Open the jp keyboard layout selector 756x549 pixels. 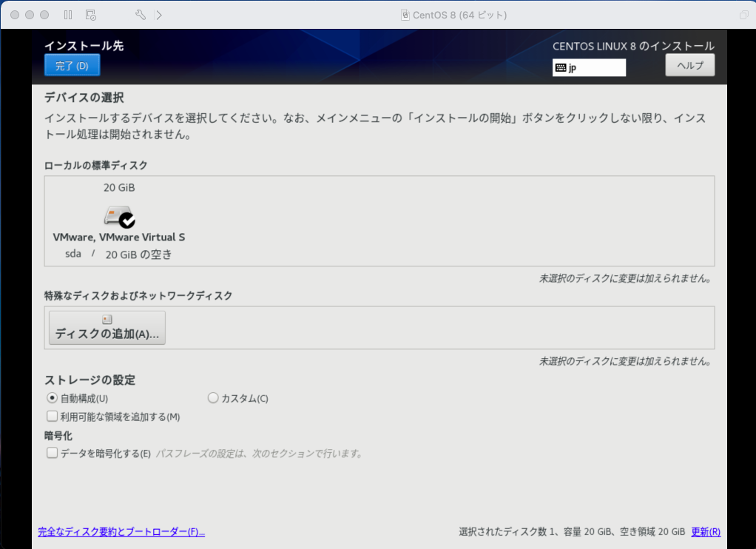[x=589, y=67]
